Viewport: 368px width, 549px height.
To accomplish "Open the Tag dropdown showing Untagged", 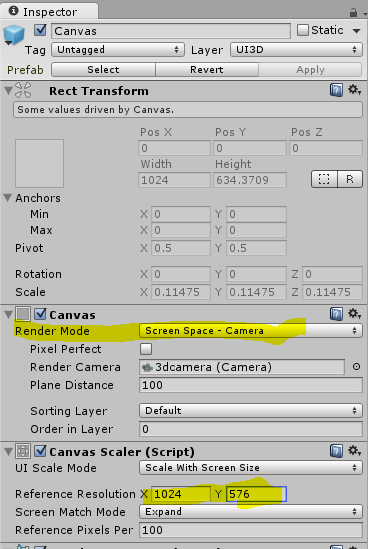I will (118, 49).
